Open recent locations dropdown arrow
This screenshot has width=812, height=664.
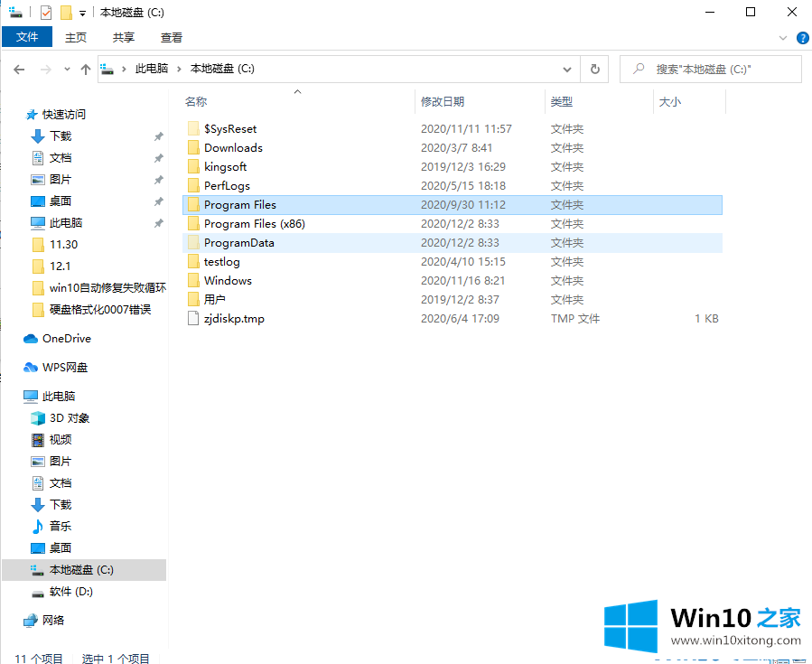(67, 69)
